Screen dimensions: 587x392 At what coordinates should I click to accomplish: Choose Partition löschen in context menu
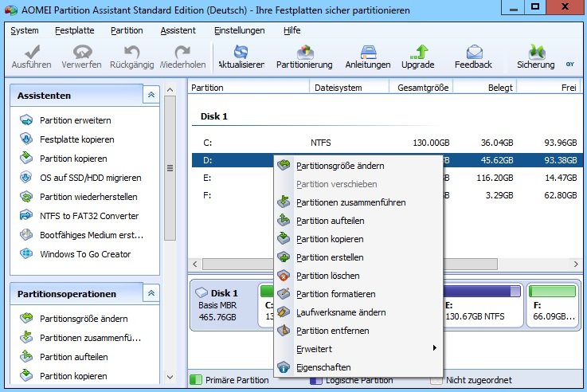(358, 276)
